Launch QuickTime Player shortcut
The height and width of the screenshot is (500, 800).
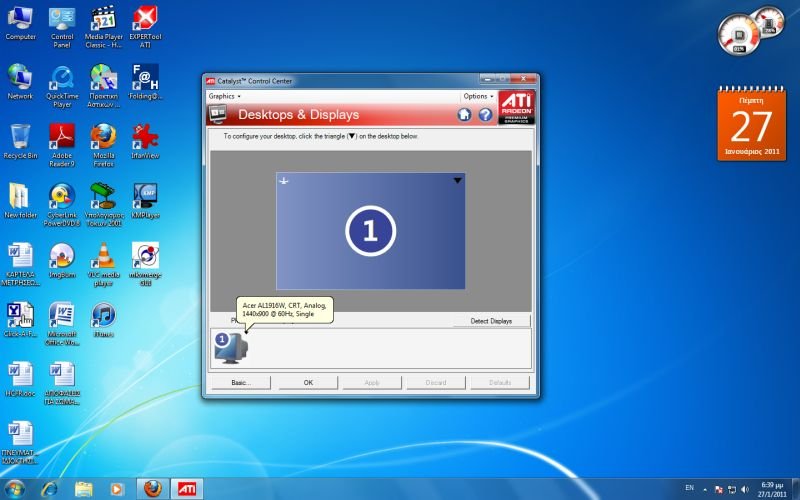[62, 87]
